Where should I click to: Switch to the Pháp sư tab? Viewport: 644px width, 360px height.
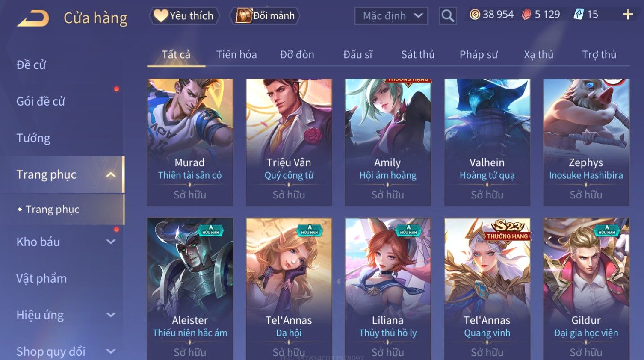point(479,55)
